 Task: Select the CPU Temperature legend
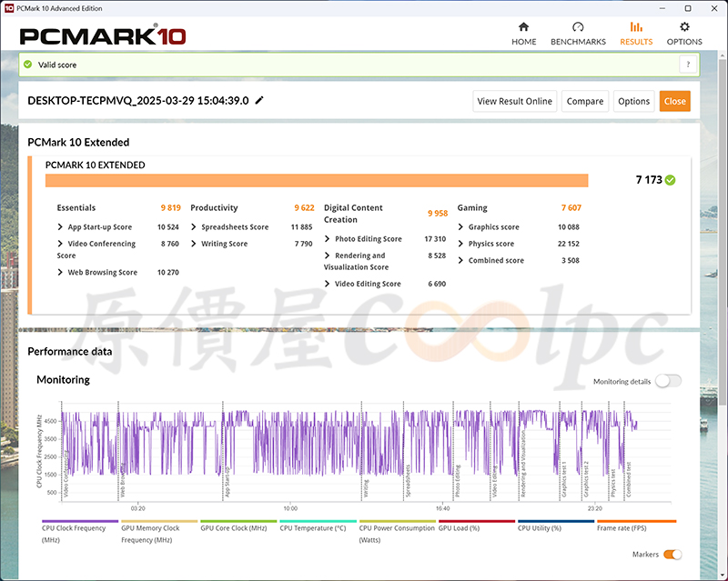(318, 526)
